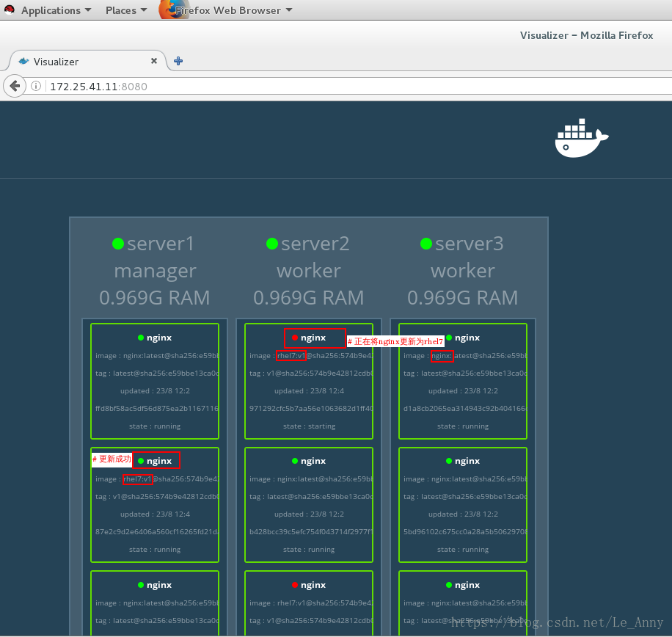Click the server1 node heading

(x=161, y=244)
